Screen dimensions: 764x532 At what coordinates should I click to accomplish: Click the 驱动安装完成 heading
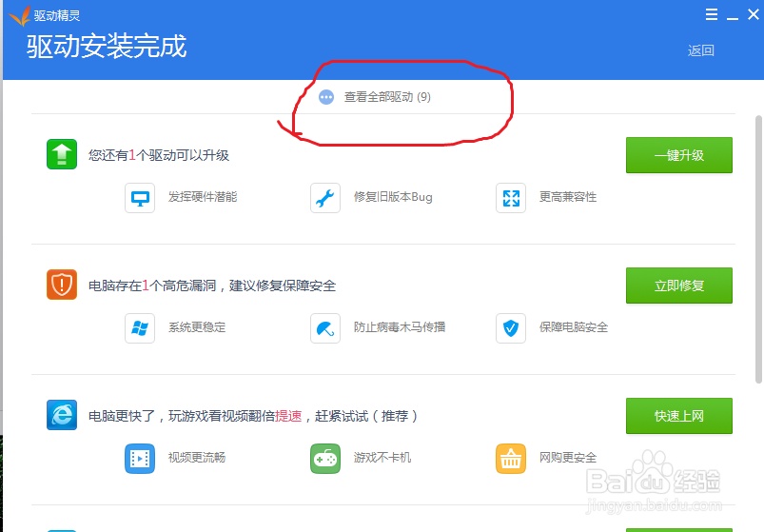107,47
